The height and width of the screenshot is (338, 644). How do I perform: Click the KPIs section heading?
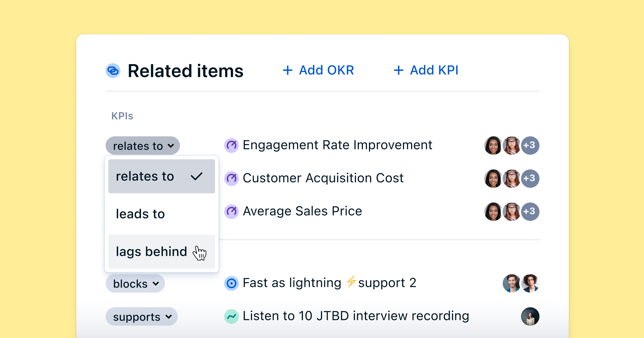122,116
